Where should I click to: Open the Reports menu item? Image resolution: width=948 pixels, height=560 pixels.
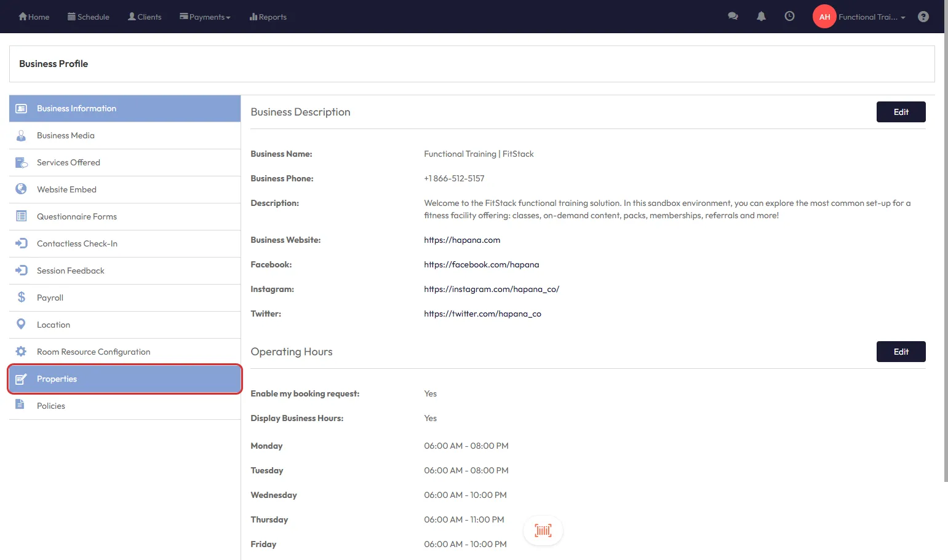click(268, 17)
